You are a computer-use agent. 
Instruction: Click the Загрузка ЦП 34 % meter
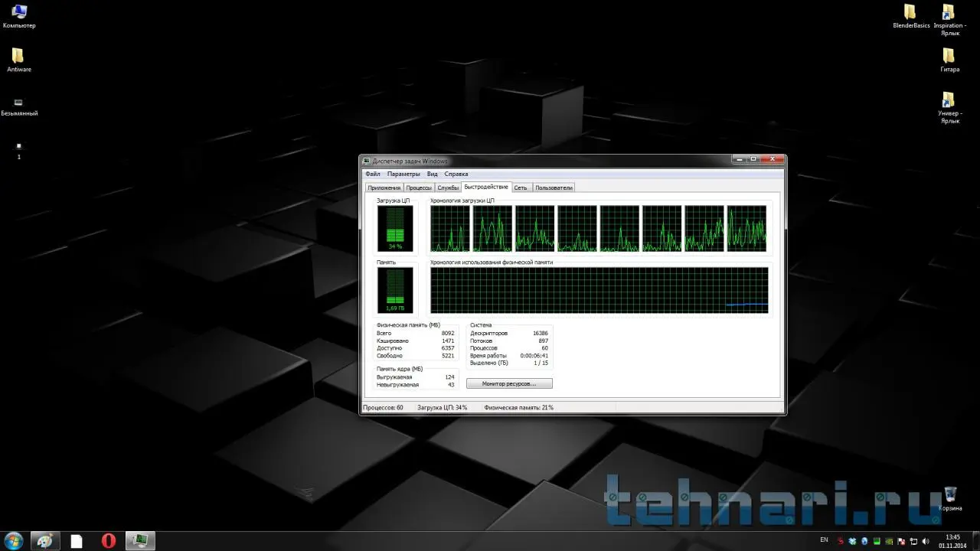coord(395,229)
